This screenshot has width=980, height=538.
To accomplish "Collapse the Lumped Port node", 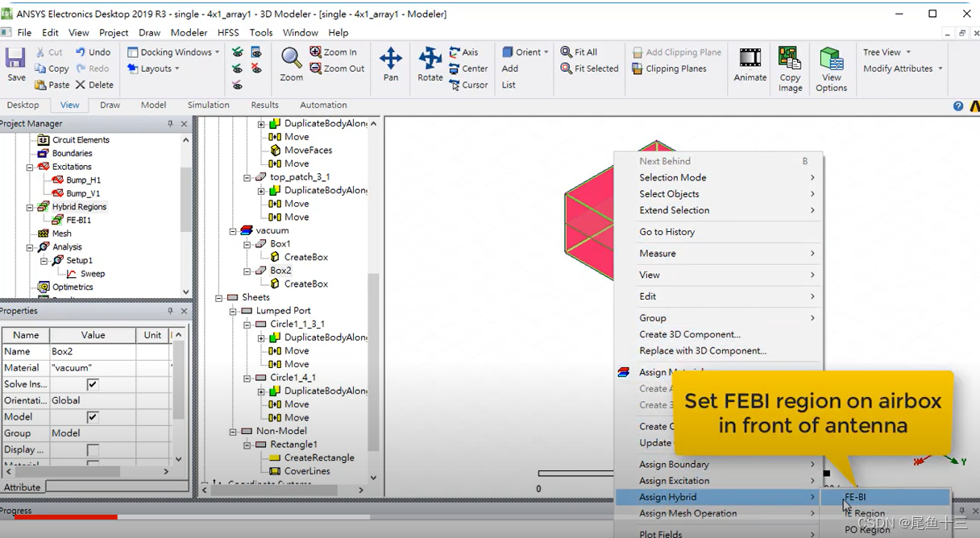I will point(233,311).
